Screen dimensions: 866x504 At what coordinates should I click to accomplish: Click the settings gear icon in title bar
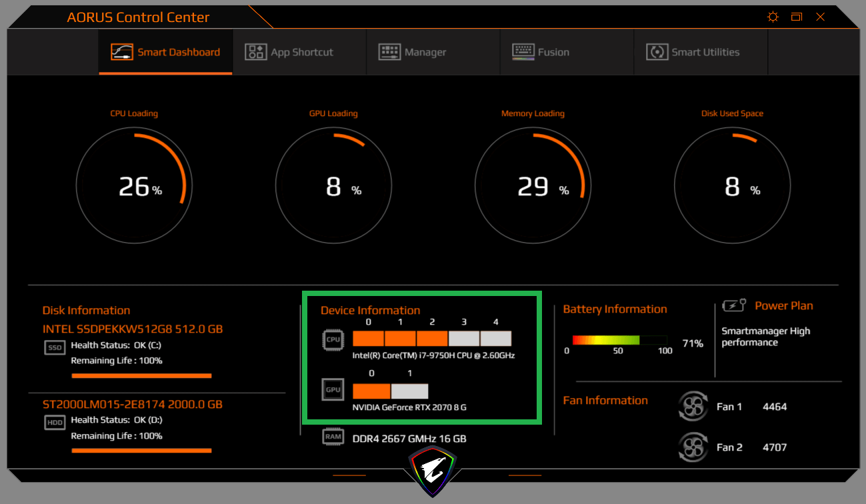coord(773,17)
